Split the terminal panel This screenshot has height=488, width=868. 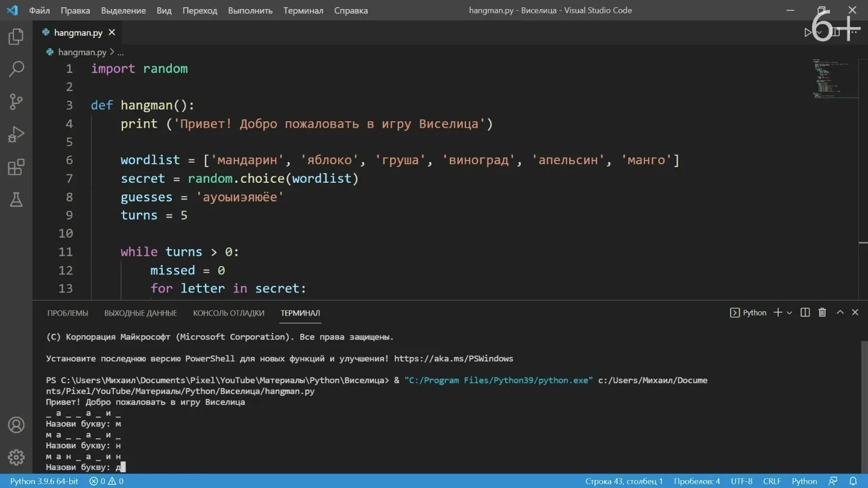point(805,312)
